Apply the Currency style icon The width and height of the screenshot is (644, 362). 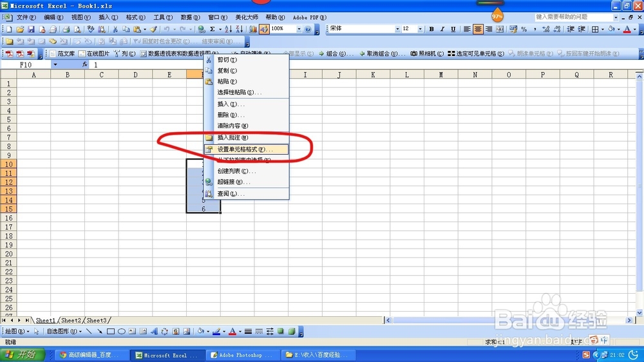coord(513,29)
